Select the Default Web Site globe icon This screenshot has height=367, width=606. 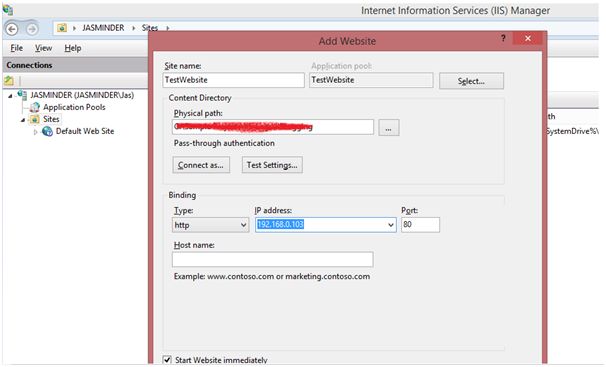(47, 131)
